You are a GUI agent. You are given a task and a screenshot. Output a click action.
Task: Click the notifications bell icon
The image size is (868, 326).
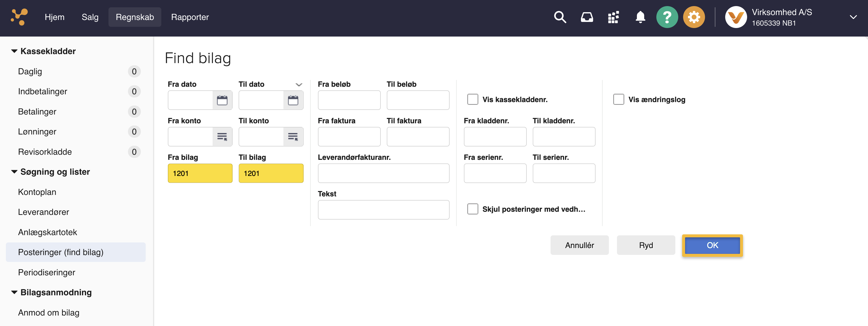[640, 17]
